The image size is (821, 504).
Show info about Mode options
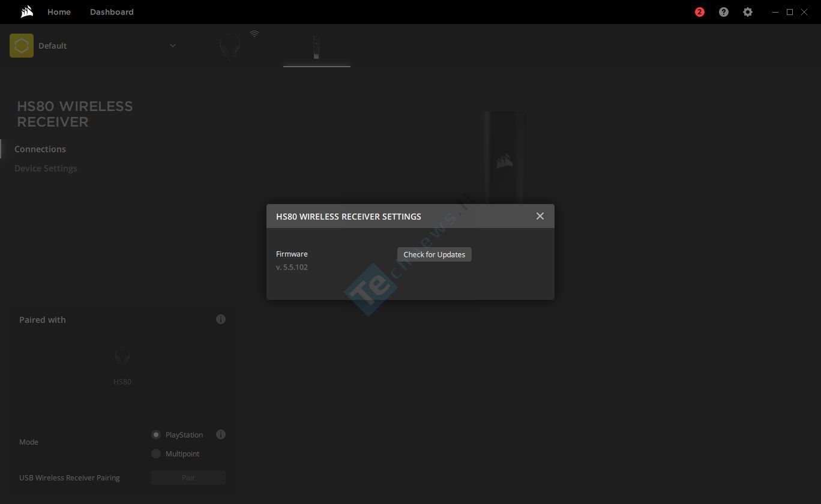[221, 434]
